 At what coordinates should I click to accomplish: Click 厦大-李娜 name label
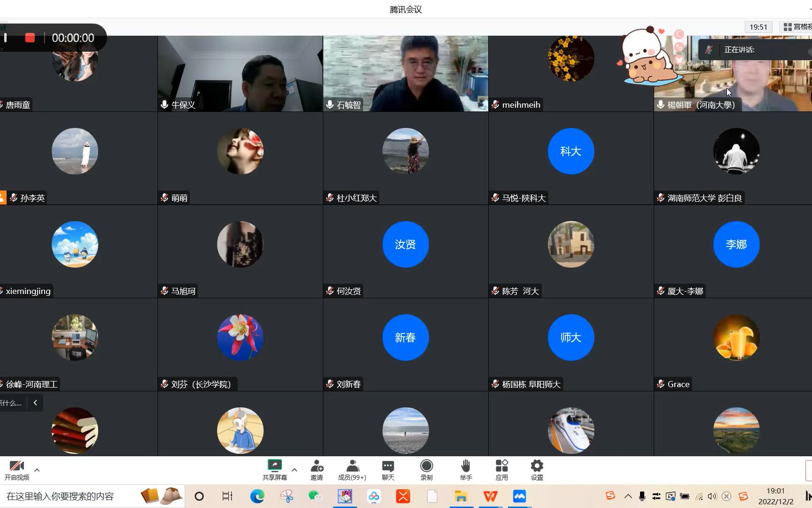(685, 291)
